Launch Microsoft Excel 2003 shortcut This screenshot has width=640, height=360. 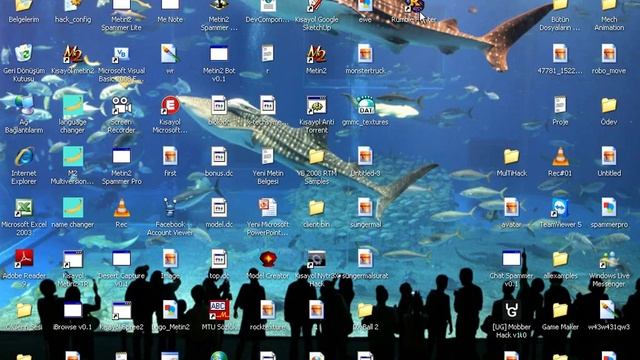tap(24, 208)
